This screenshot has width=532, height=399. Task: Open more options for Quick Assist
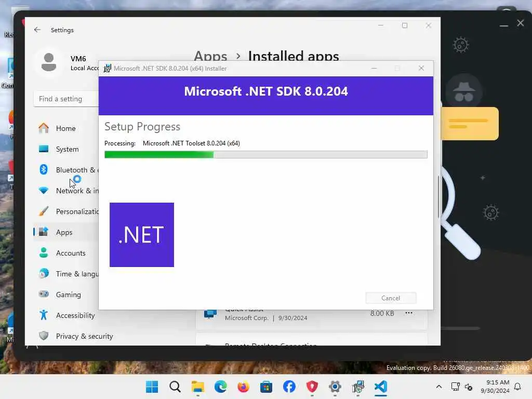click(409, 313)
